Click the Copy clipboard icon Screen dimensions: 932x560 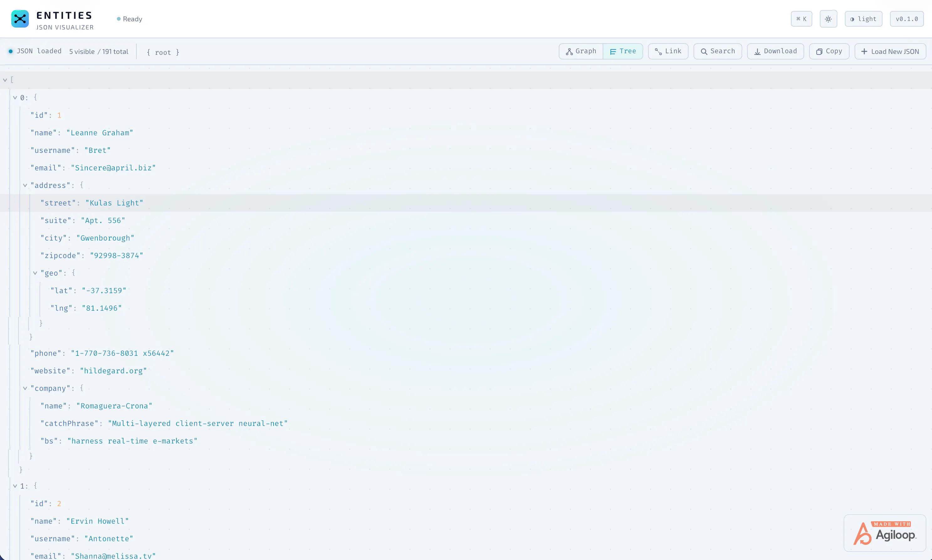pos(819,52)
